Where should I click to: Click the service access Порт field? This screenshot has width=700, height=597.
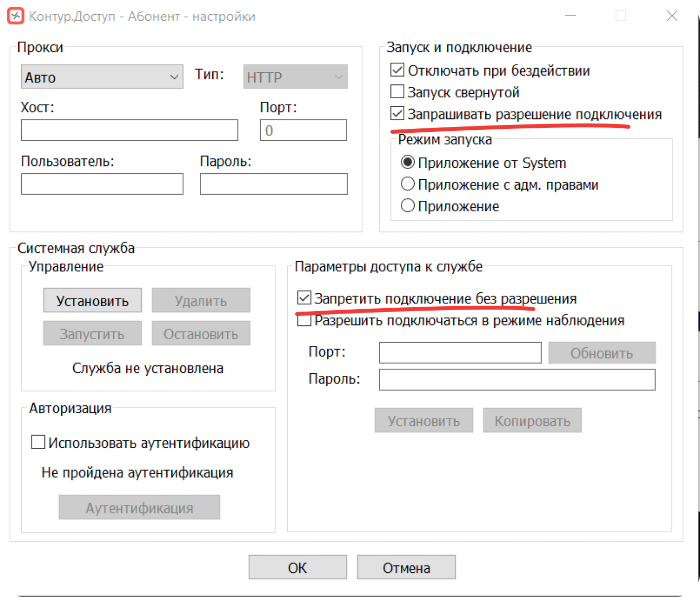pos(460,353)
